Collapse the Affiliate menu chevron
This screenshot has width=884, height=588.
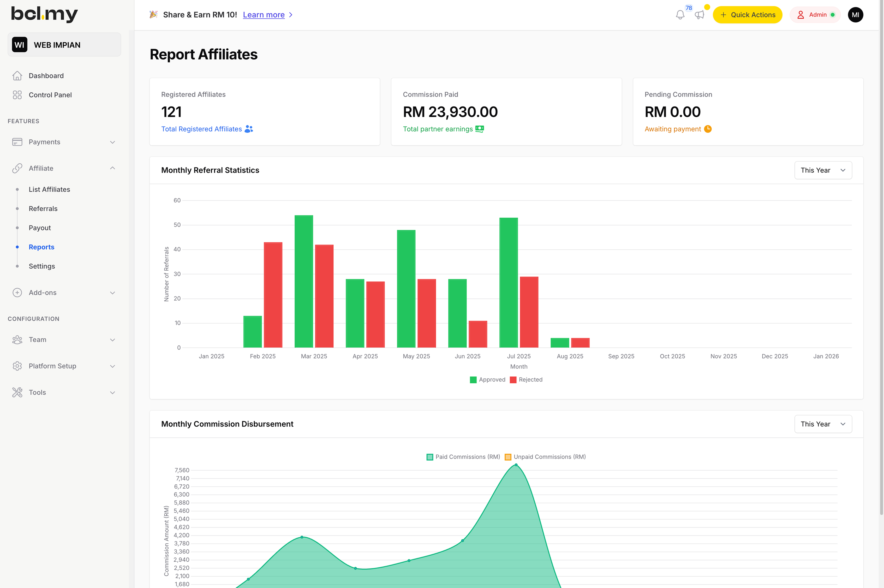tap(113, 168)
